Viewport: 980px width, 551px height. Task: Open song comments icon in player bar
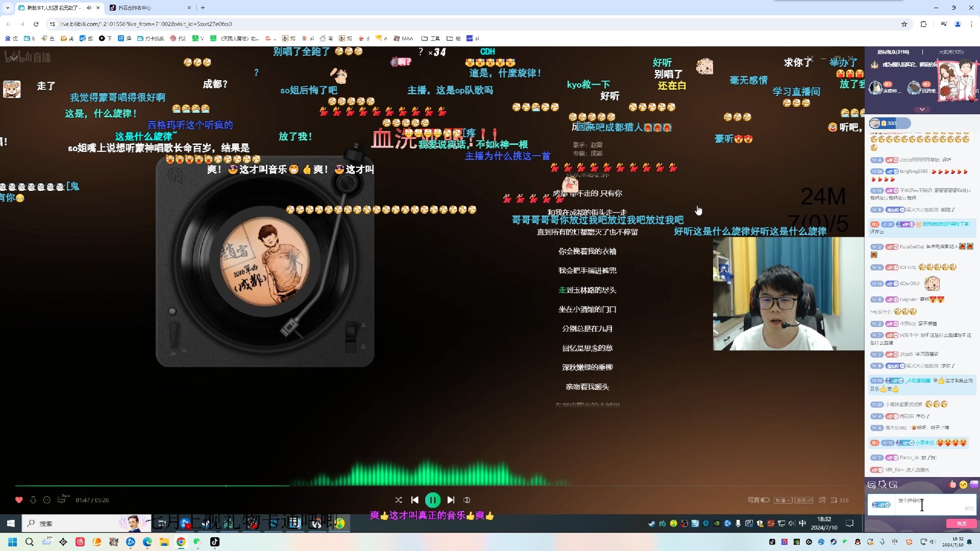tap(63, 499)
